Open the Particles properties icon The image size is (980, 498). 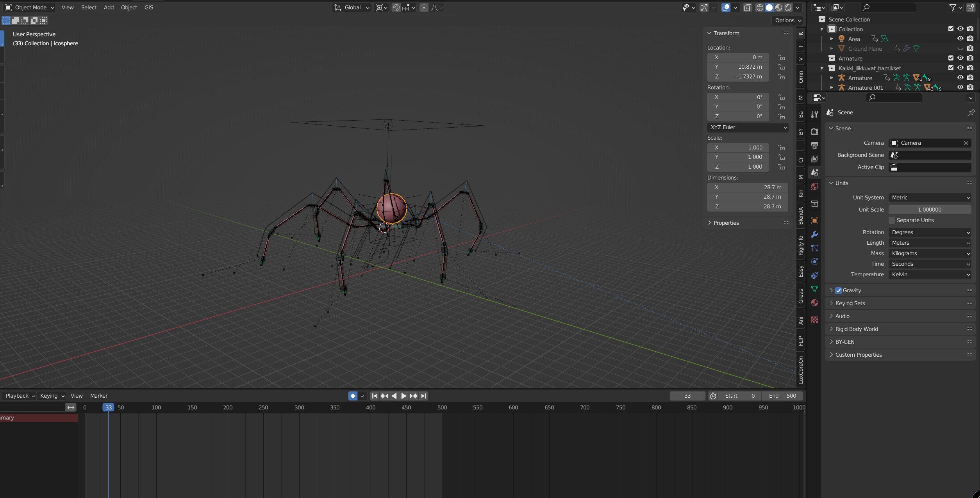tap(814, 248)
